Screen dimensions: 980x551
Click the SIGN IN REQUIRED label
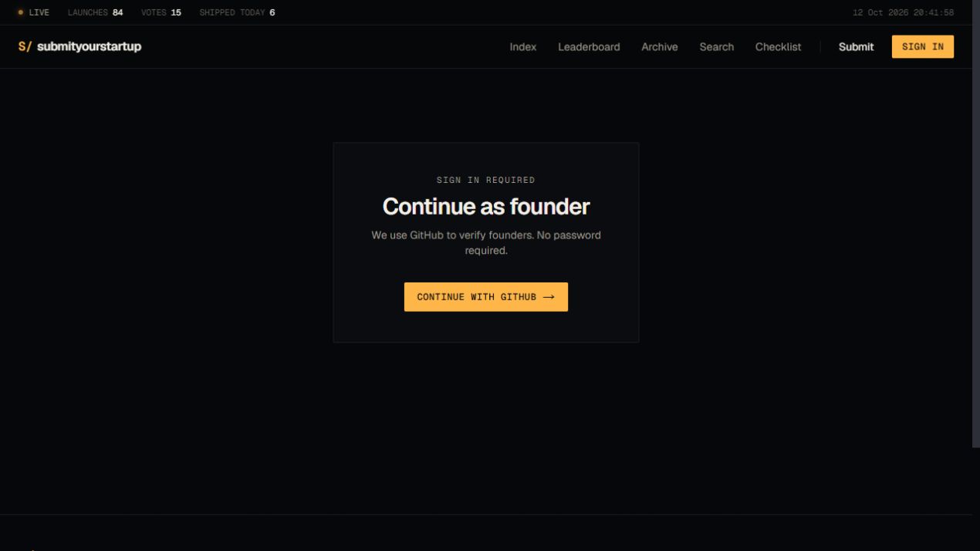[485, 180]
